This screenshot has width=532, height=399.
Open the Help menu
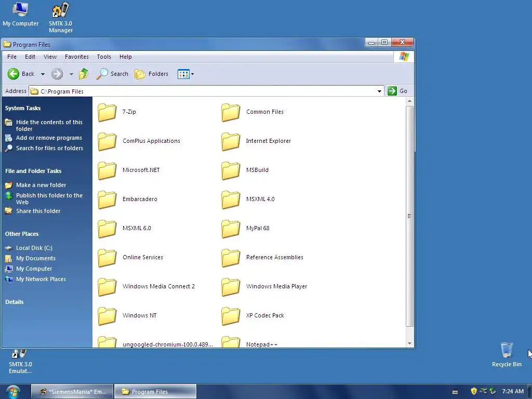[x=125, y=57]
